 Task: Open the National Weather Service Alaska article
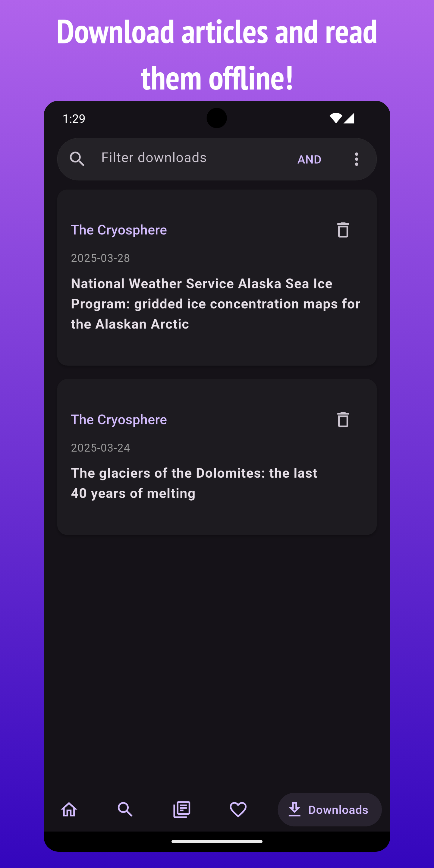[216, 303]
